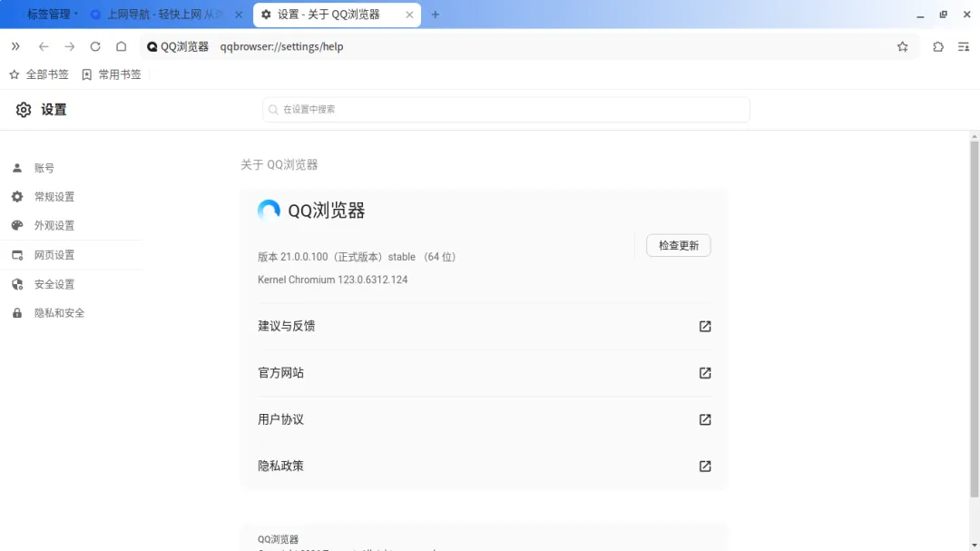The width and height of the screenshot is (980, 551).
Task: Close the 设置 settings tab
Action: [x=409, y=15]
